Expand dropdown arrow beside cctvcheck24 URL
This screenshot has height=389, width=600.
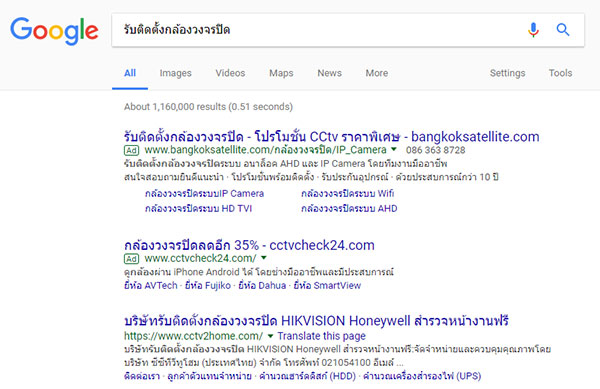pyautogui.click(x=264, y=258)
